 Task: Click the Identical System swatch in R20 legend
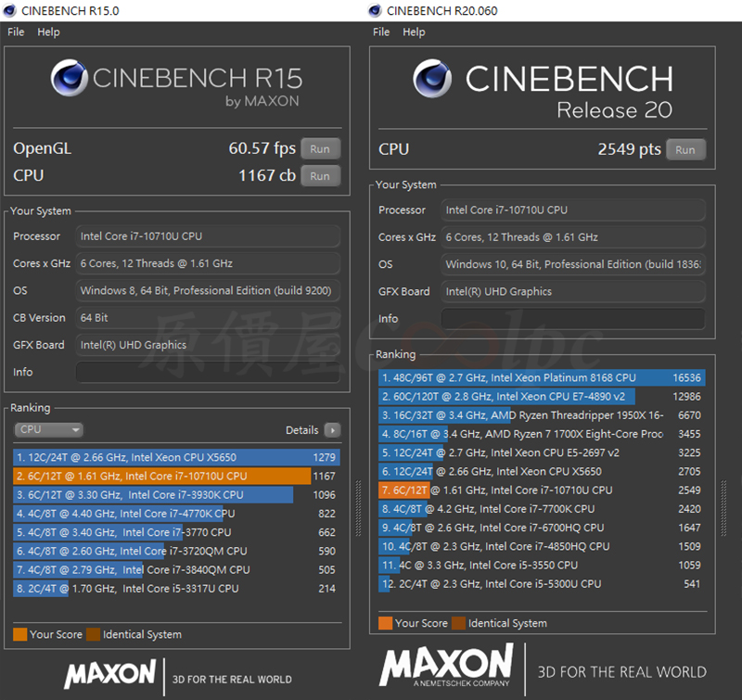point(458,623)
